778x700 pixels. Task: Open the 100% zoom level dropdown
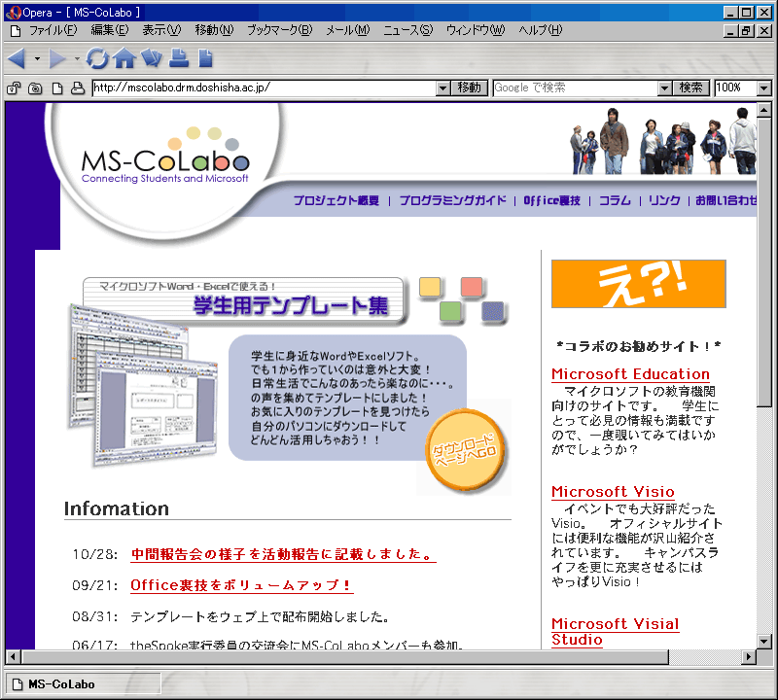point(764,88)
